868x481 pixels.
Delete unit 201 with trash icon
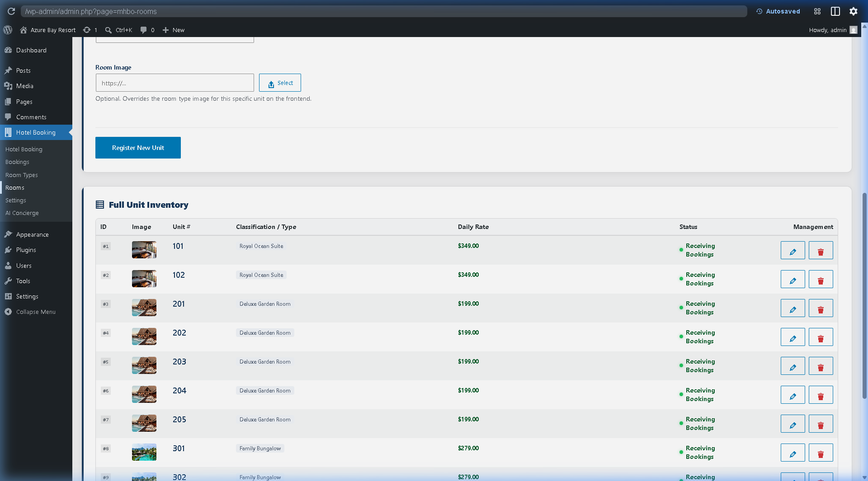click(821, 308)
